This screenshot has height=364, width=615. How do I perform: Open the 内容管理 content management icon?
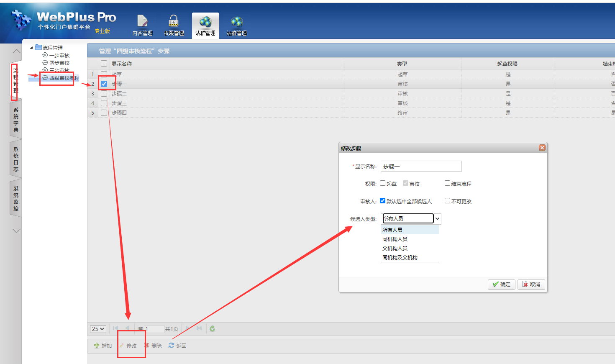[142, 21]
